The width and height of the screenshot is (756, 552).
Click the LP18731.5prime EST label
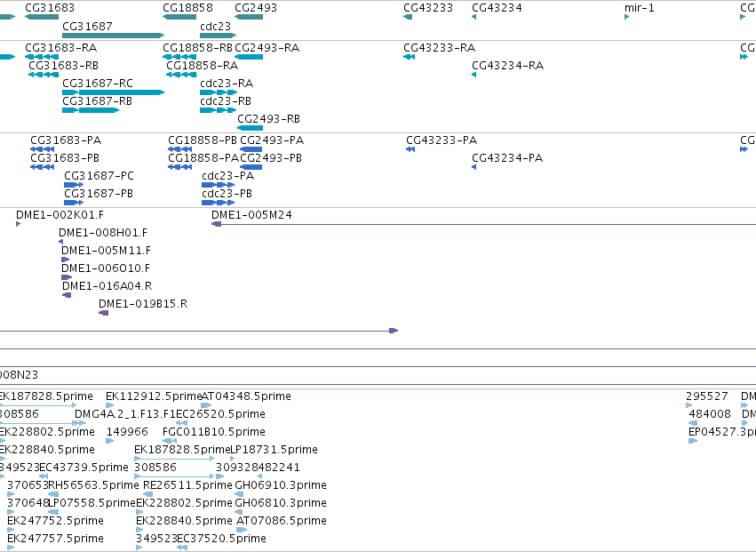click(x=275, y=450)
